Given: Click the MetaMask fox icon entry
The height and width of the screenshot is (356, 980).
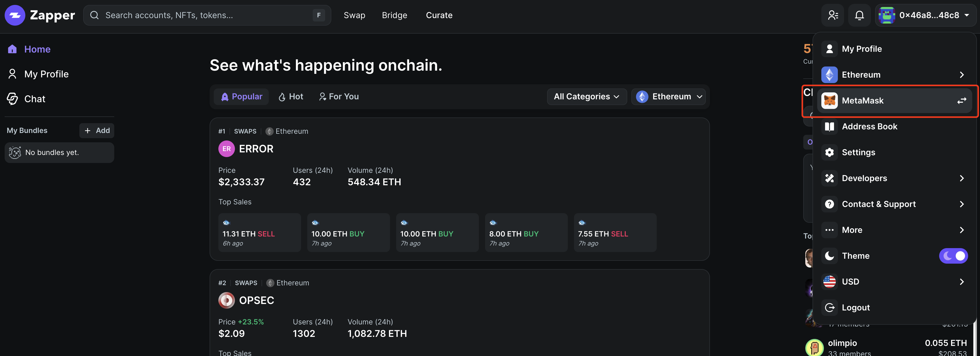Looking at the screenshot, I should click(x=829, y=101).
